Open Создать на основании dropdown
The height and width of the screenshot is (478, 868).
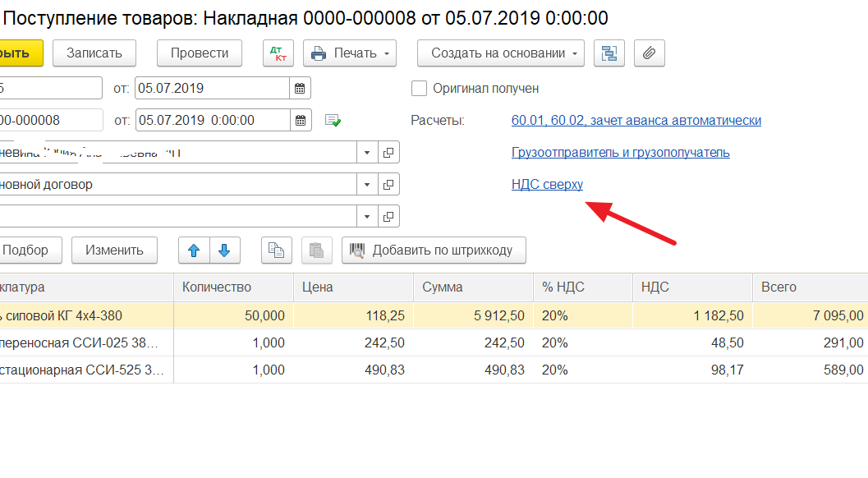(x=501, y=53)
